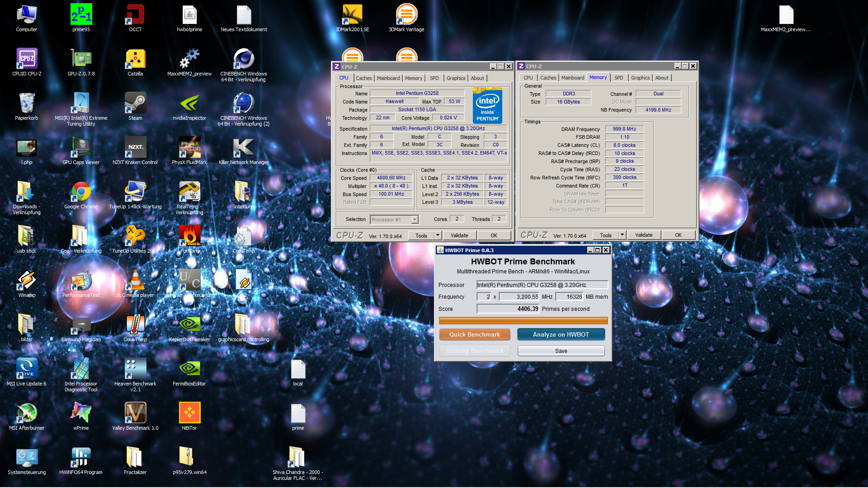The width and height of the screenshot is (868, 488).
Task: Click the Score field showing 4406.39
Action: [x=508, y=309]
